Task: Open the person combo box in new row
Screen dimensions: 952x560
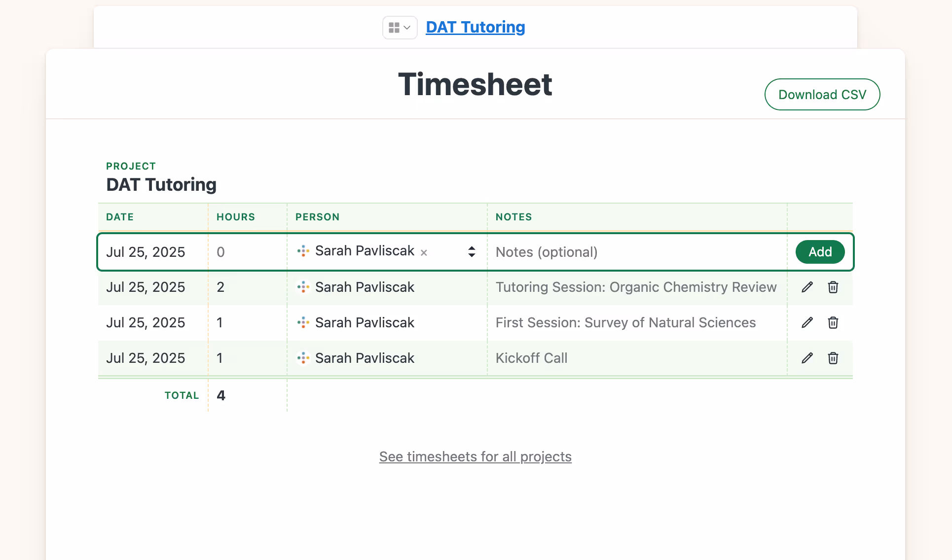Action: pyautogui.click(x=385, y=250)
